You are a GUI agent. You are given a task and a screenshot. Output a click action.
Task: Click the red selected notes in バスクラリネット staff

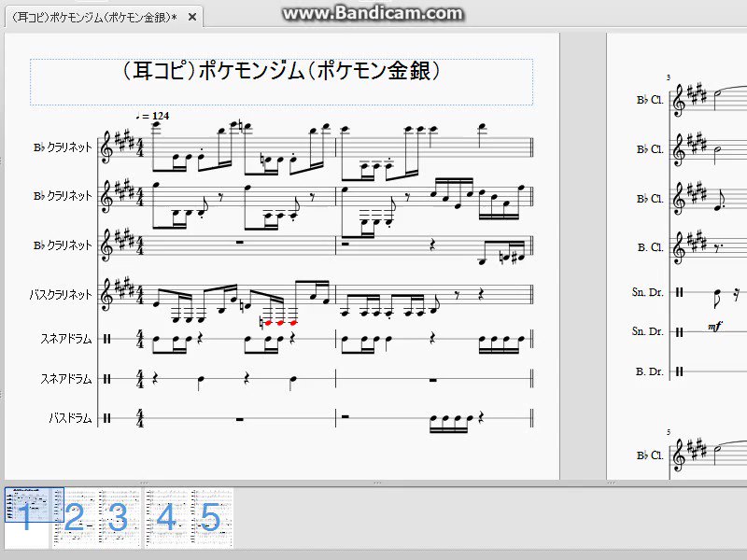point(281,323)
